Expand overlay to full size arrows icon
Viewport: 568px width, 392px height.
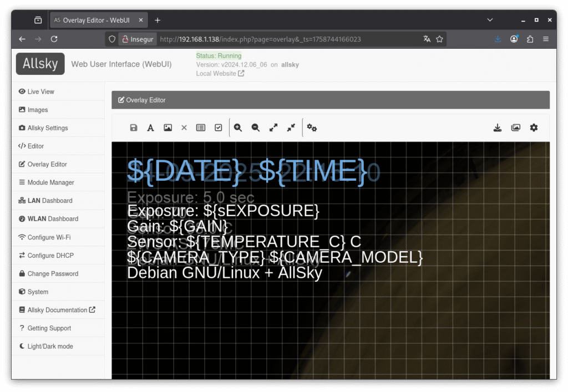(273, 128)
